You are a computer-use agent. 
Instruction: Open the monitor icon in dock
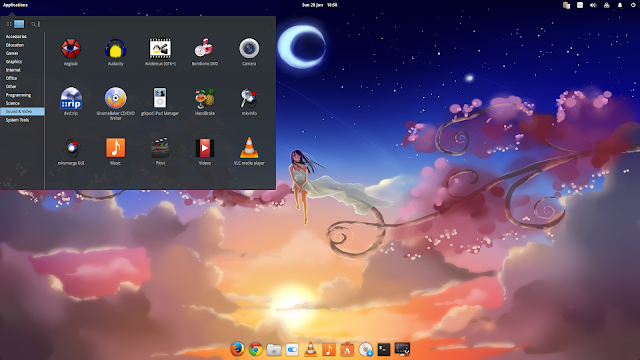pyautogui.click(x=402, y=349)
